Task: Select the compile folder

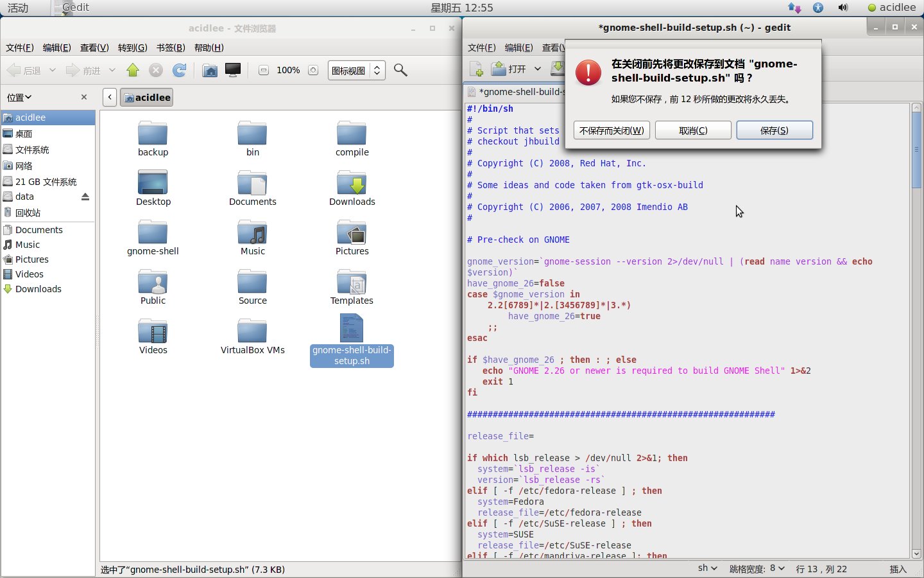Action: pyautogui.click(x=352, y=139)
